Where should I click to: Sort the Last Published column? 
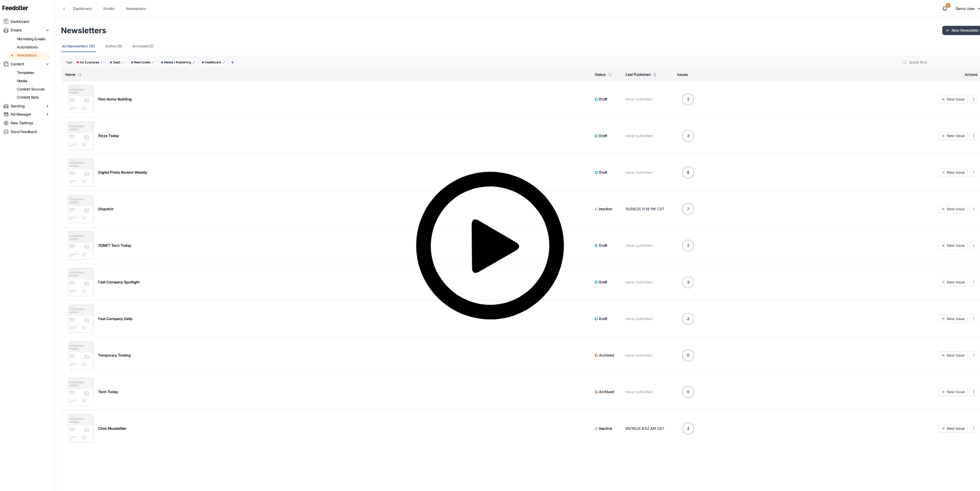pos(655,75)
